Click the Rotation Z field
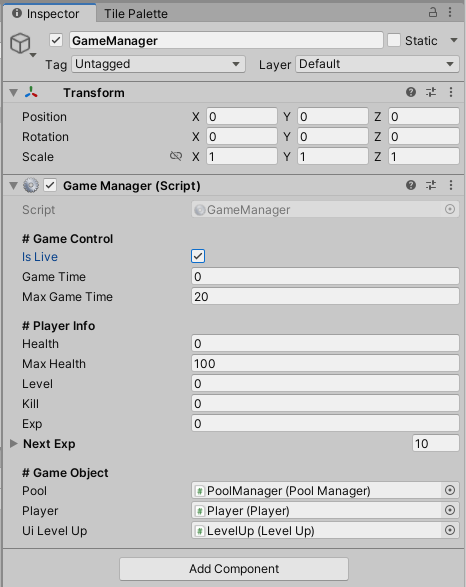 pos(424,137)
